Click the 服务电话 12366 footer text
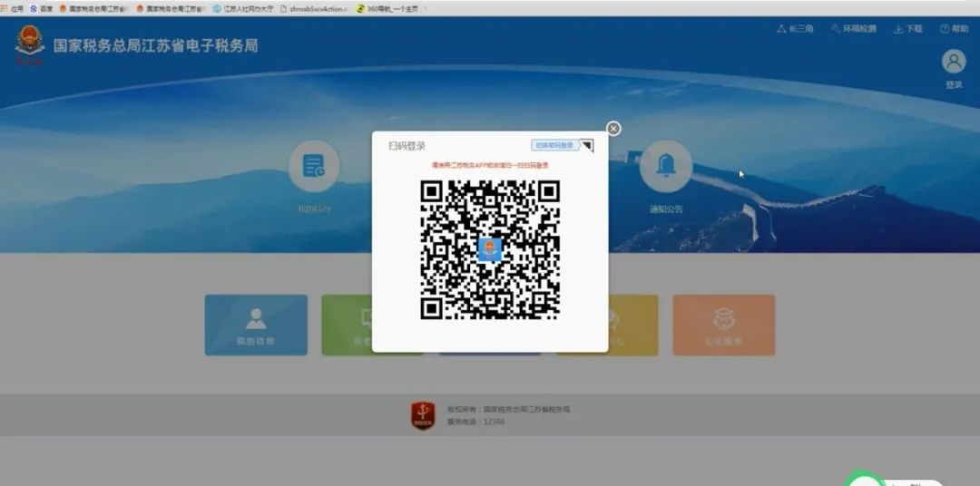The height and width of the screenshot is (486, 980). [x=475, y=422]
